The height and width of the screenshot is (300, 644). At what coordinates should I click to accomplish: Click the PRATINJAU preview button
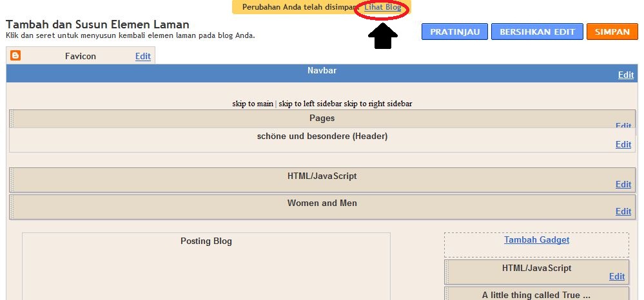(454, 32)
